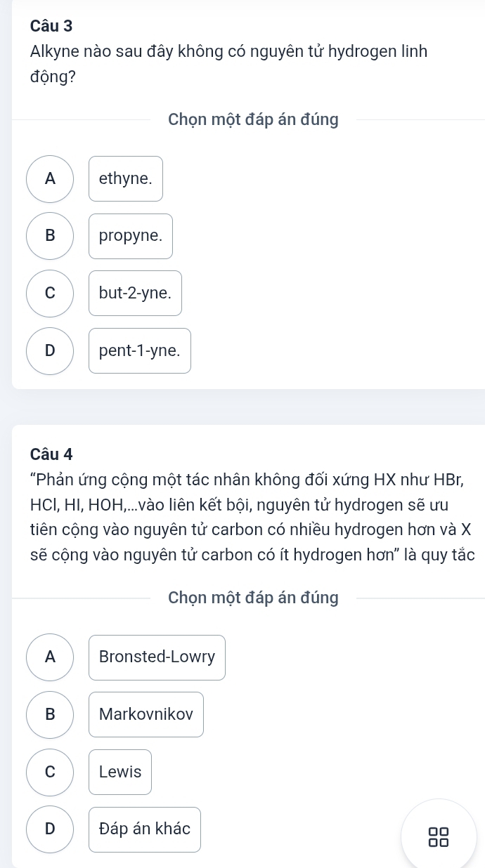Choose the "Markovnikov" answer box

[x=146, y=715]
